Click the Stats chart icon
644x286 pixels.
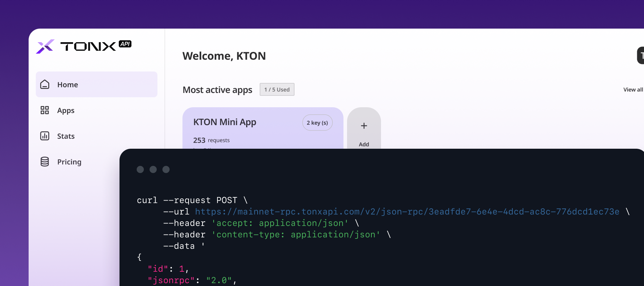(45, 136)
